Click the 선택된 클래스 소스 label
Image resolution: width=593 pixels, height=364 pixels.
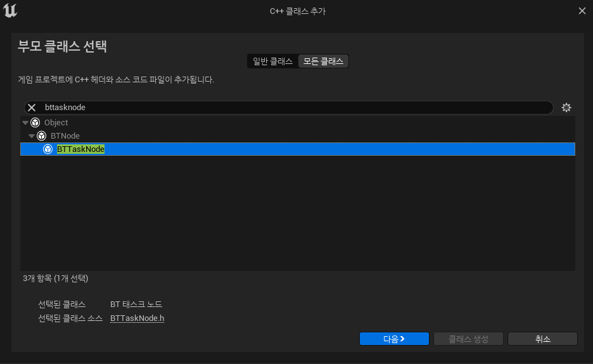(x=70, y=318)
